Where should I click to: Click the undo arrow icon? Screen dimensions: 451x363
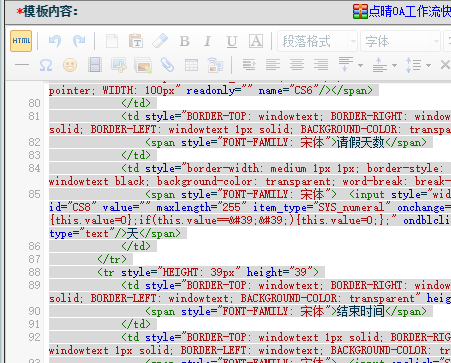coord(55,41)
